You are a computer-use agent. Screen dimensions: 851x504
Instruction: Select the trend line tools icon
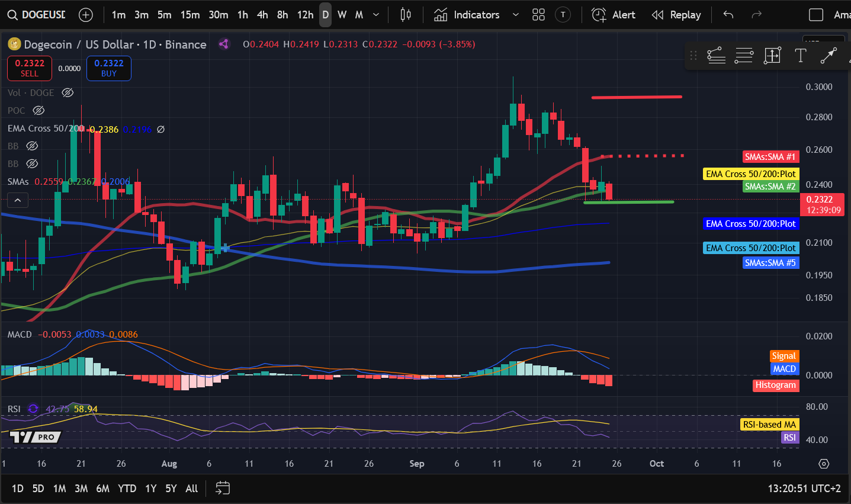point(716,56)
